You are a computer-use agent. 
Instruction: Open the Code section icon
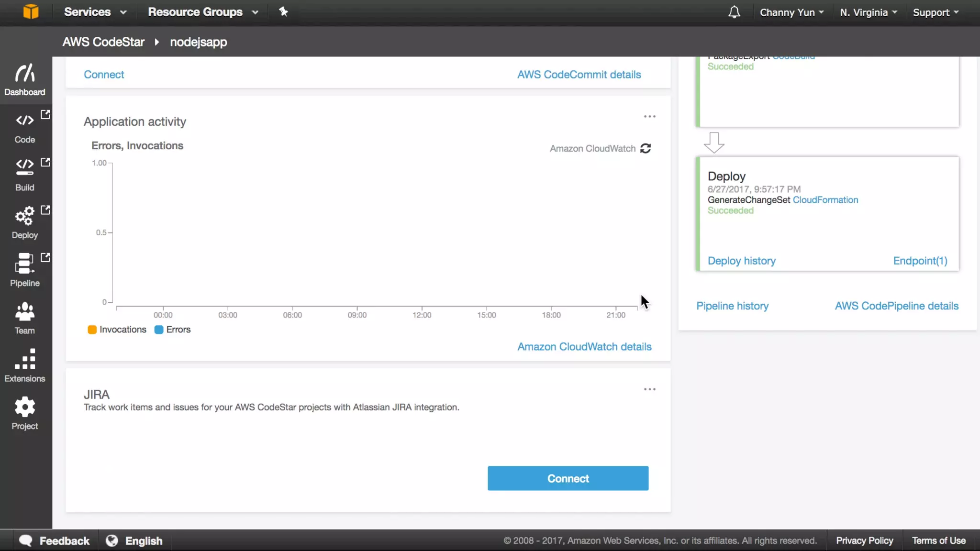pos(24,120)
